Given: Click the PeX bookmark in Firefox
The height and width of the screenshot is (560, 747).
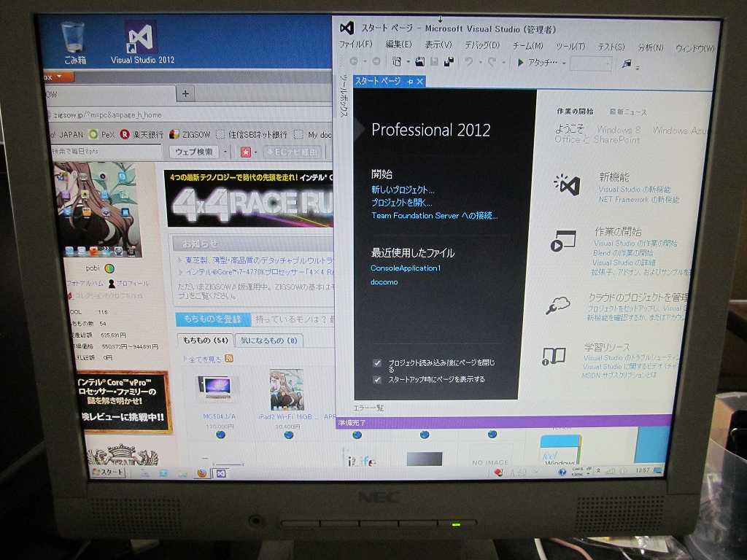Looking at the screenshot, I should (101, 135).
